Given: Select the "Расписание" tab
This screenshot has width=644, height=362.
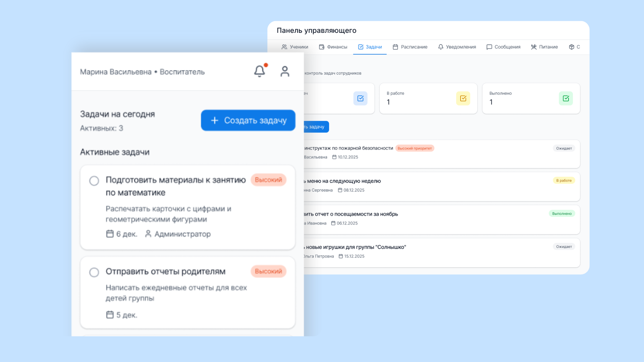Looking at the screenshot, I should 410,47.
